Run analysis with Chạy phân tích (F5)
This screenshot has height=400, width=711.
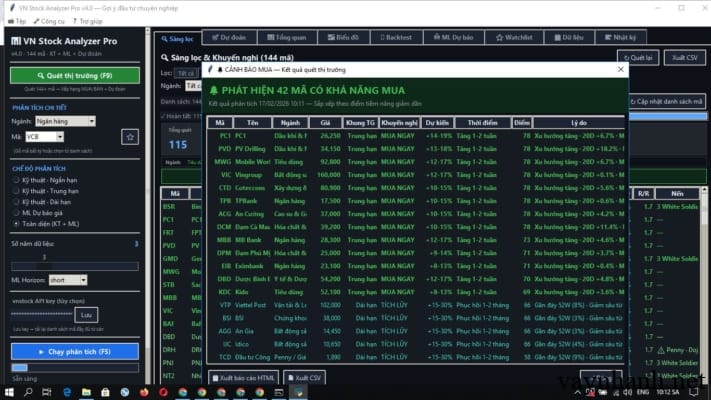(75, 351)
